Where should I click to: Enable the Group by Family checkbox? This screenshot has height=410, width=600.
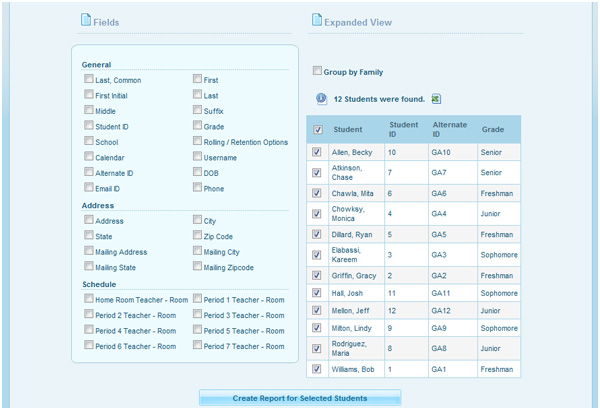317,71
